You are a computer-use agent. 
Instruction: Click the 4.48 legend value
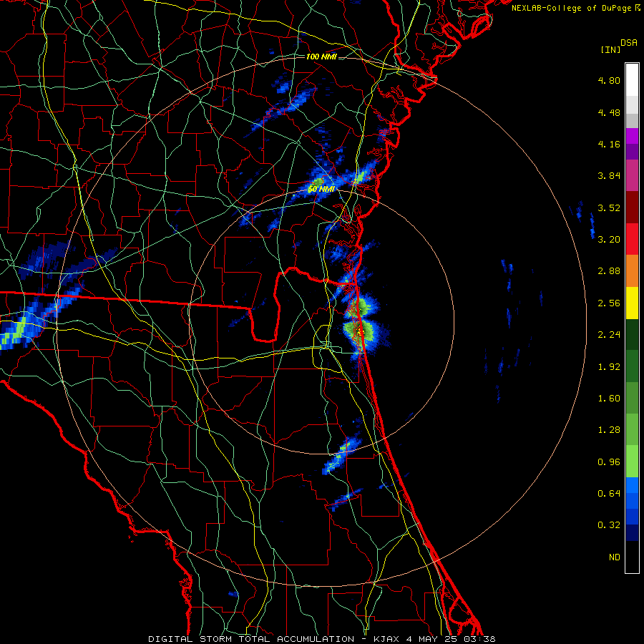609,112
